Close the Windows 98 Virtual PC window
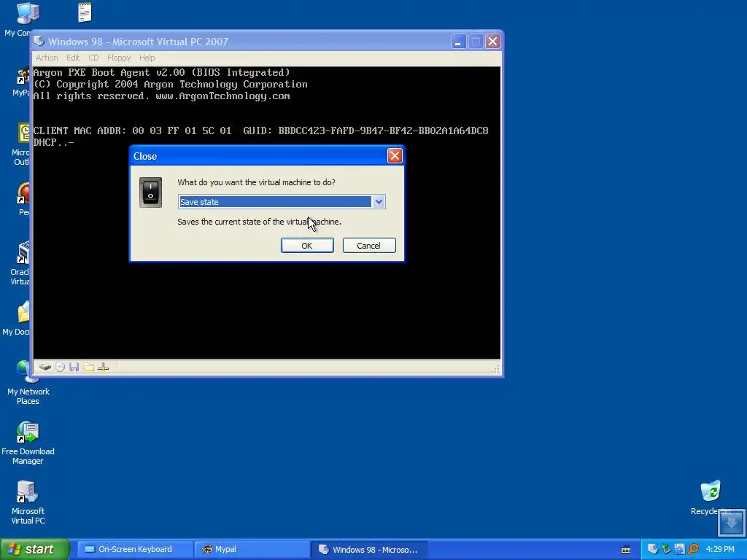The width and height of the screenshot is (747, 560). tap(493, 42)
